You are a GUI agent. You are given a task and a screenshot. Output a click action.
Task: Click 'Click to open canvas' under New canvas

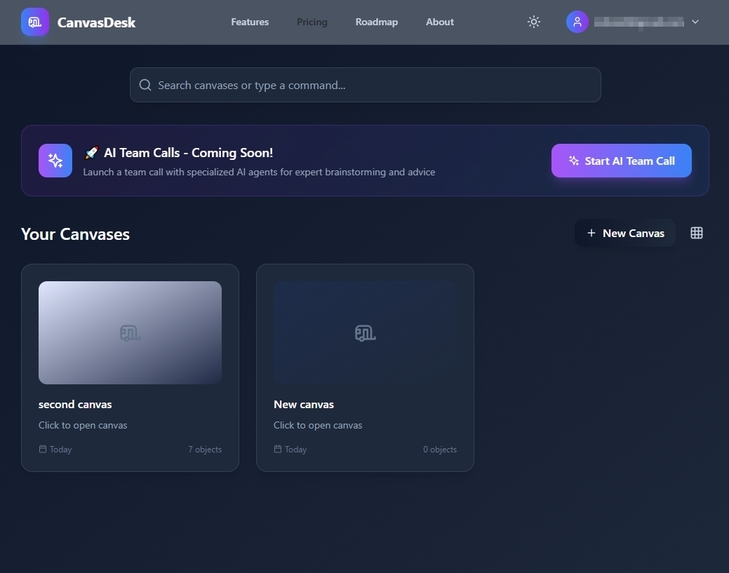click(318, 425)
